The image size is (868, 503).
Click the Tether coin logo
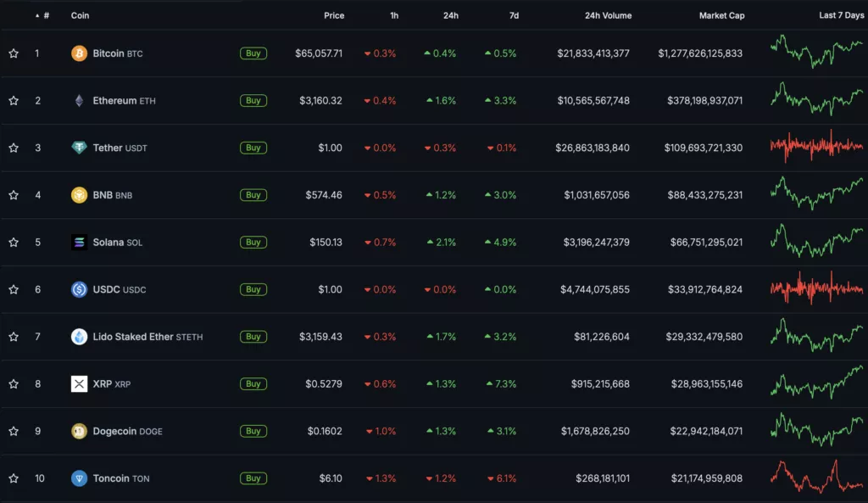click(x=79, y=148)
